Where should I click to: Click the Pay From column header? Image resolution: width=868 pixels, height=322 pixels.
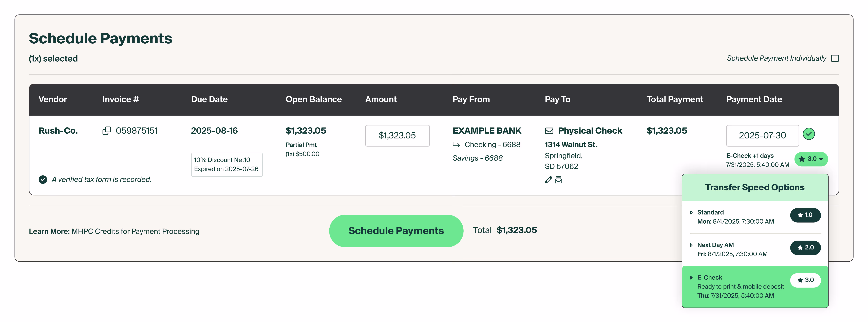471,99
